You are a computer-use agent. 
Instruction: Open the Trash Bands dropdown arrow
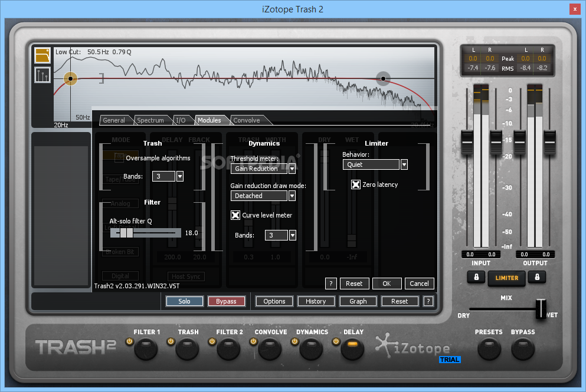pos(180,176)
